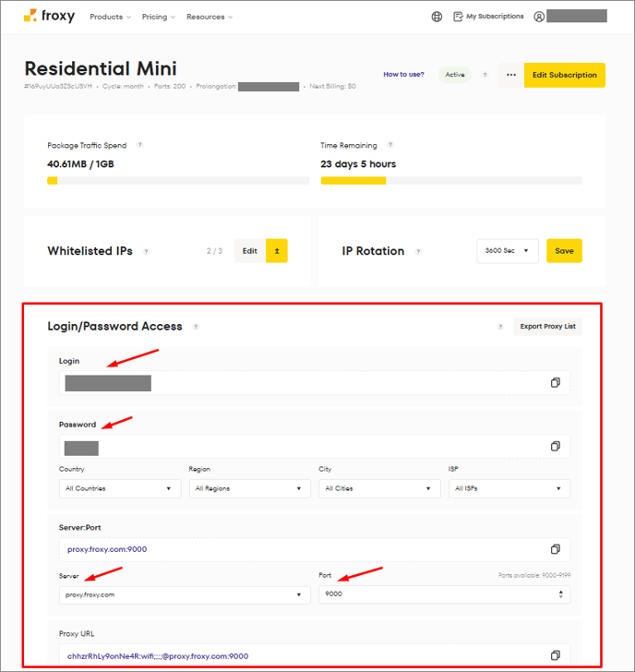The width and height of the screenshot is (635, 672).
Task: Click the How to use? link
Action: pos(403,75)
